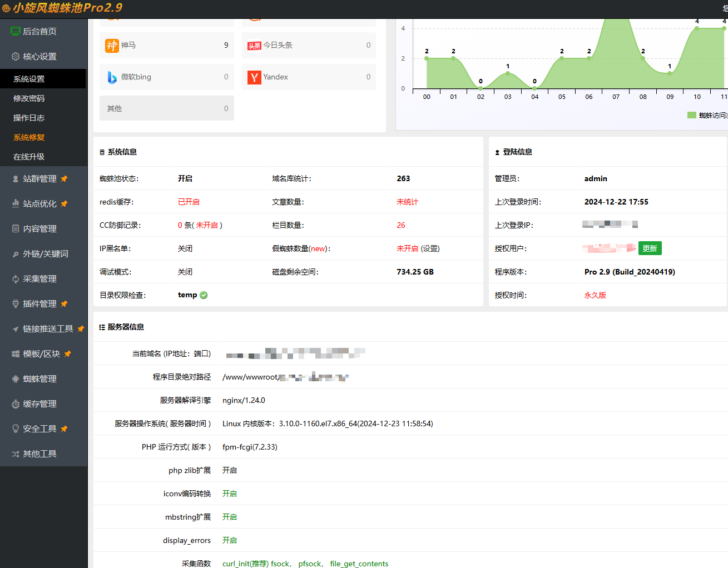Open the 修改密码 submenu item
Viewport: 728px width, 568px height.
pyautogui.click(x=29, y=98)
